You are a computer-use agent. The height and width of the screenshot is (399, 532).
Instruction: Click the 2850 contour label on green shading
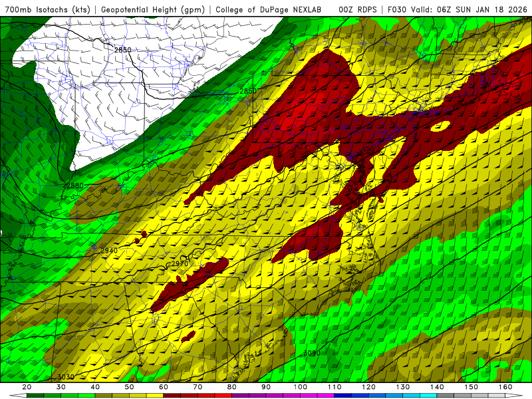coord(248,91)
